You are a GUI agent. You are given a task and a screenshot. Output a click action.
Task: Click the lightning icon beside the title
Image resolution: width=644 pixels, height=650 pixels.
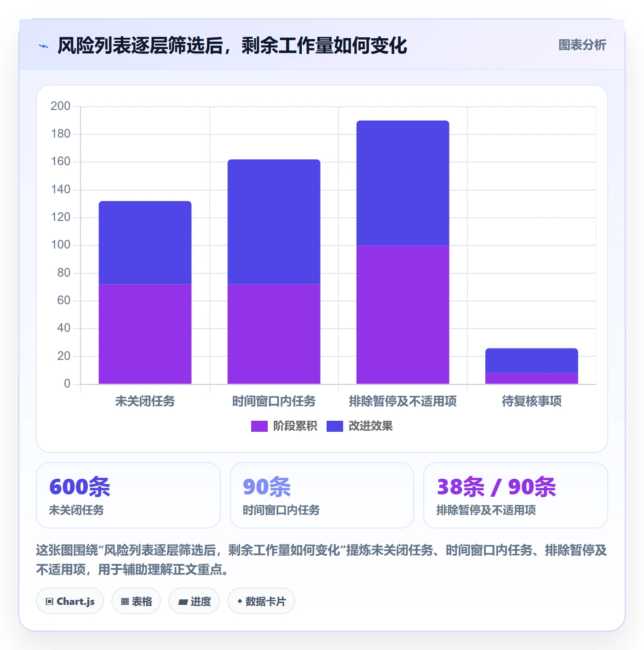(44, 46)
